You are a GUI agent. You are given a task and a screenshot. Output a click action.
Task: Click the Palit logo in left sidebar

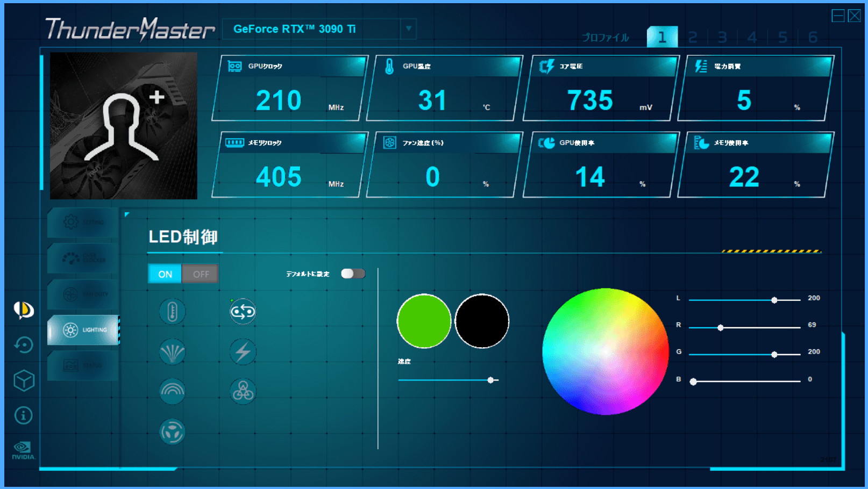[24, 310]
